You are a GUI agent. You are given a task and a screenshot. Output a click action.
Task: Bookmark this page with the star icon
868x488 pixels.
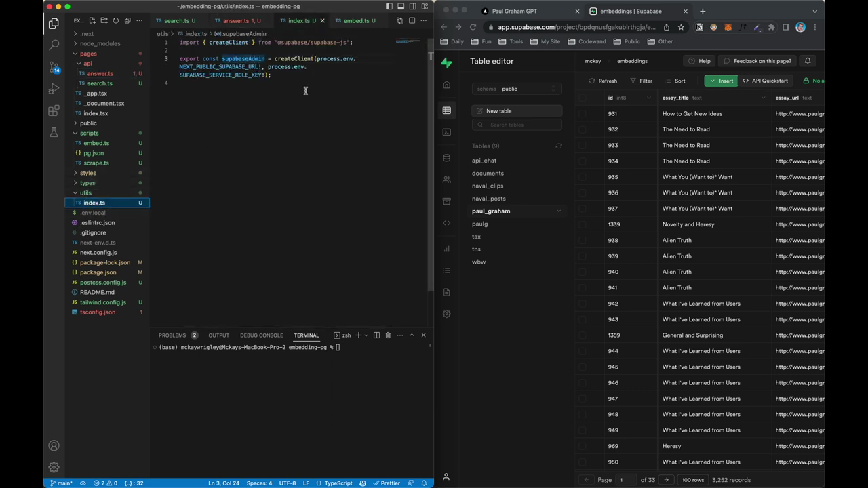681,27
